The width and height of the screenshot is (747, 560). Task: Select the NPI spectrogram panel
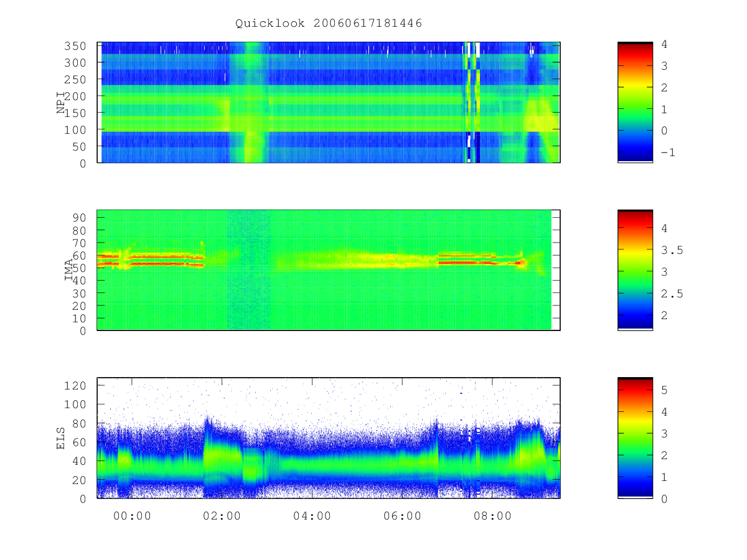tap(329, 103)
